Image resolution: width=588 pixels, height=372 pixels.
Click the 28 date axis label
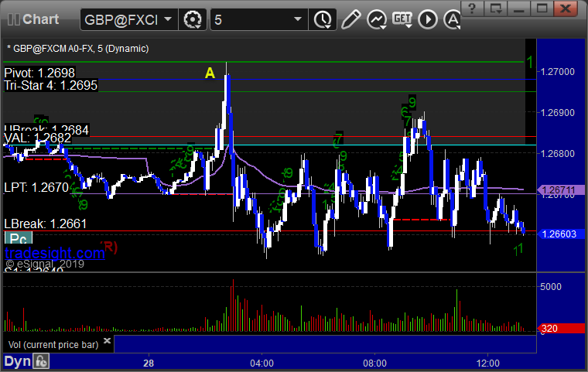click(149, 363)
